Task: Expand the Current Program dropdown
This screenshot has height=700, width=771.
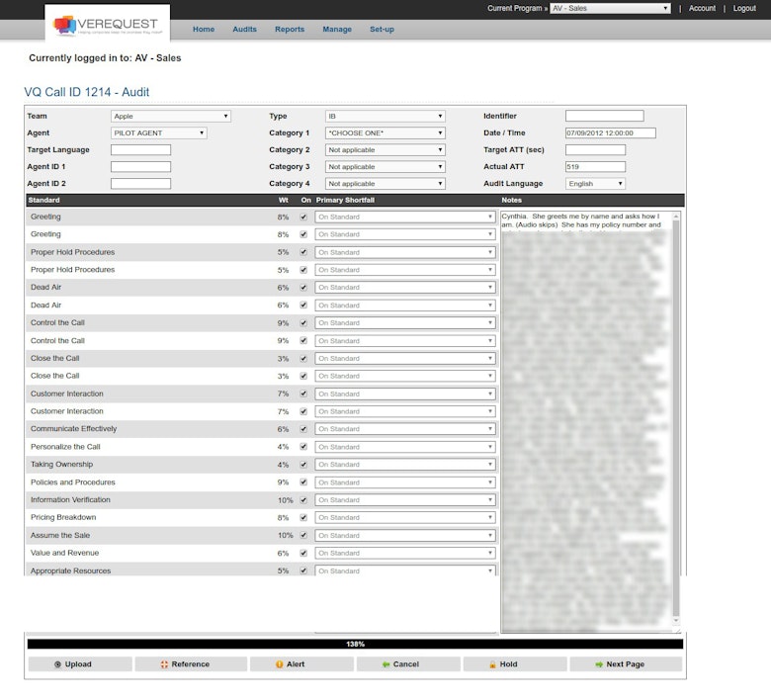Action: pyautogui.click(x=610, y=8)
